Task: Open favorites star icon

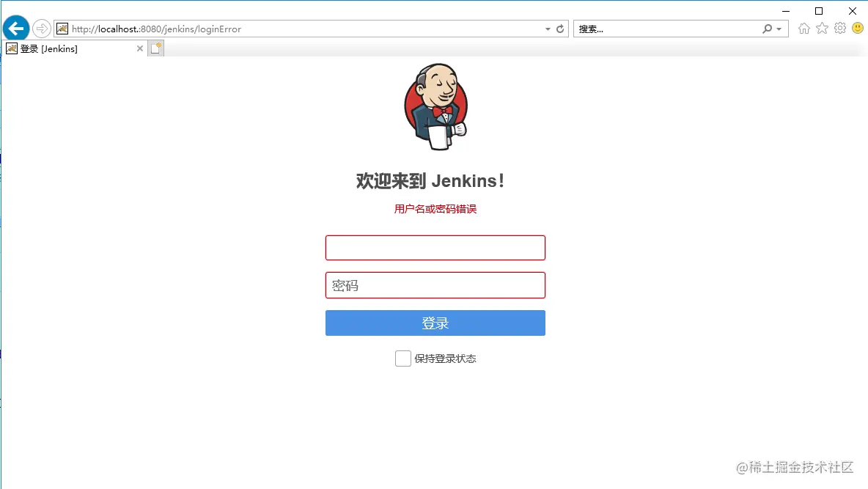Action: tap(822, 29)
